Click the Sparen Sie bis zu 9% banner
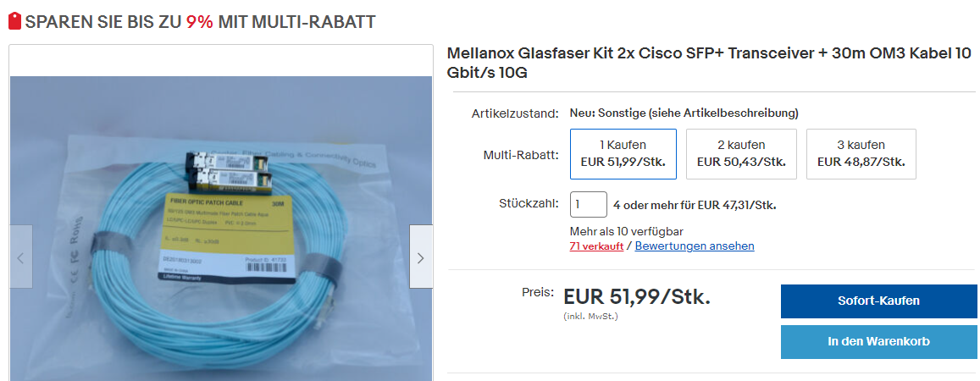Screen dimensions: 980x381 click(x=192, y=22)
